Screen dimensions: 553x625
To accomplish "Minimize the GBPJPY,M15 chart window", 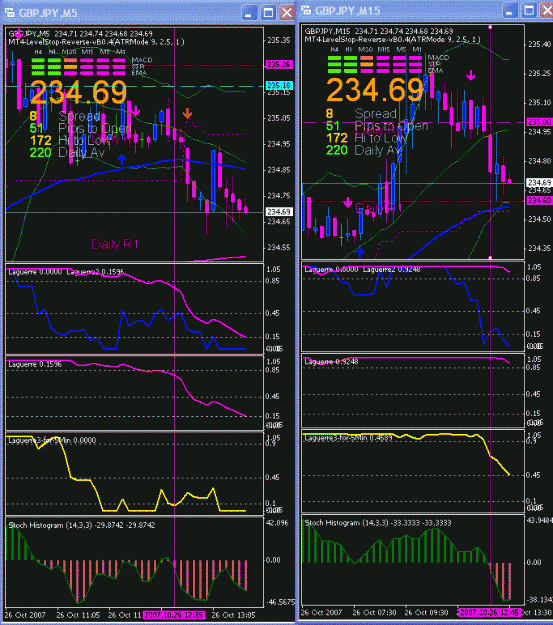I will [x=510, y=11].
